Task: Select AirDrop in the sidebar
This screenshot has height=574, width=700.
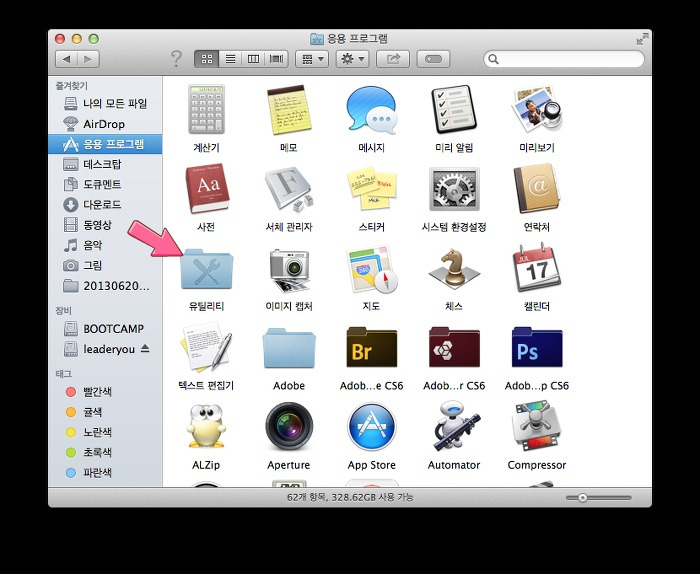Action: pyautogui.click(x=105, y=124)
